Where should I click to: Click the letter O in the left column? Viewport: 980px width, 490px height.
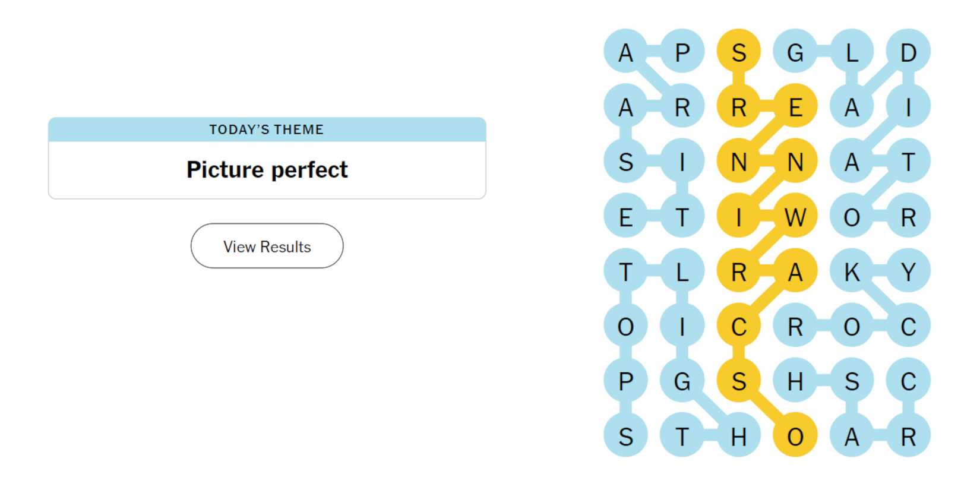(x=625, y=326)
